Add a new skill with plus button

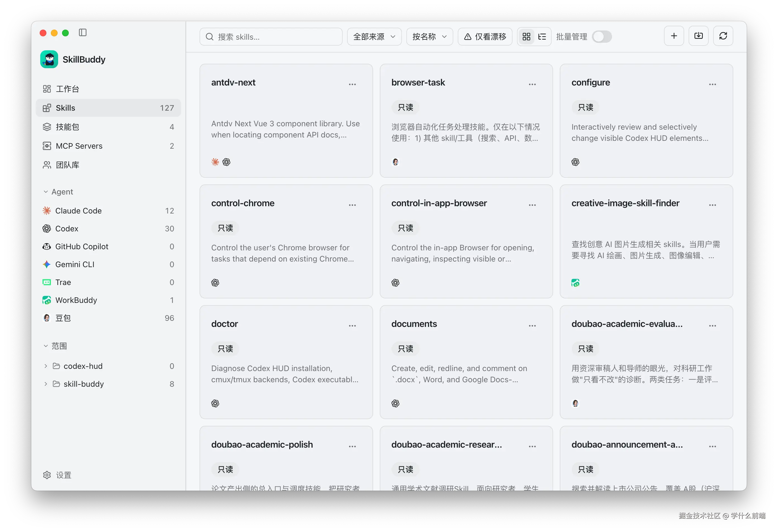tap(673, 36)
